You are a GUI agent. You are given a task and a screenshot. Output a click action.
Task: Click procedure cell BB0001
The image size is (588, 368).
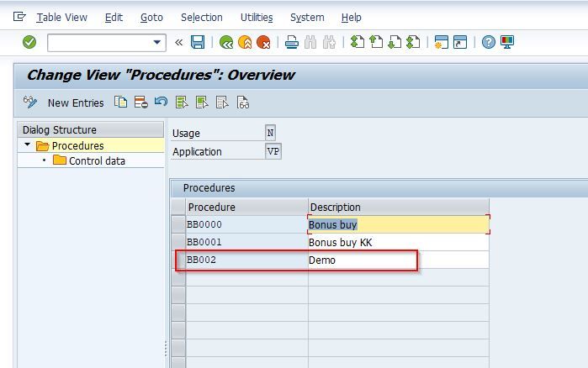[x=246, y=242]
